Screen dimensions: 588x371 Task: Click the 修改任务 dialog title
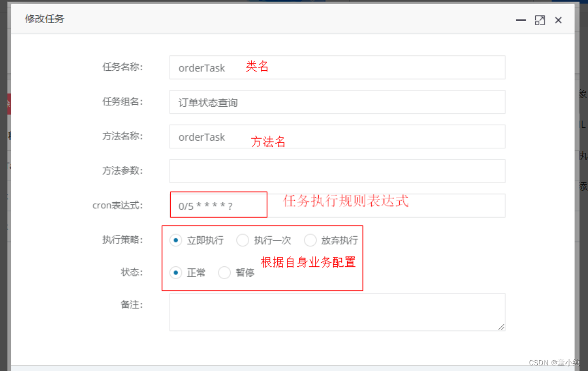45,19
